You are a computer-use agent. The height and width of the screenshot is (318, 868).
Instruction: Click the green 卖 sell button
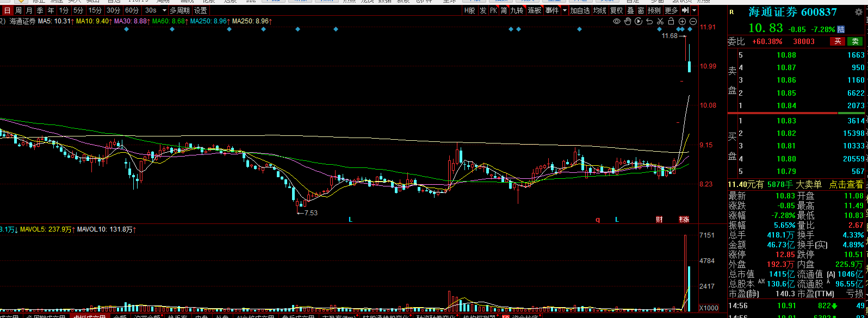tap(855, 41)
